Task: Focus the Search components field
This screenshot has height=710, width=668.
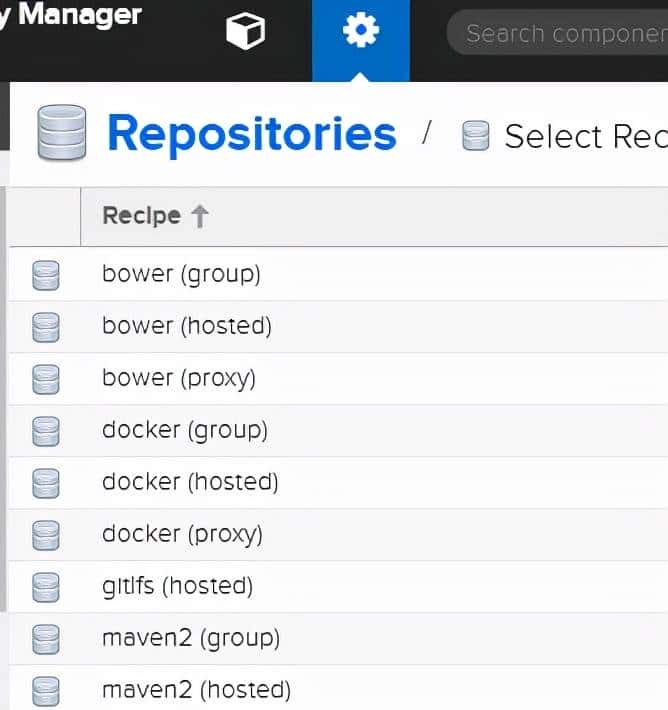Action: [565, 33]
